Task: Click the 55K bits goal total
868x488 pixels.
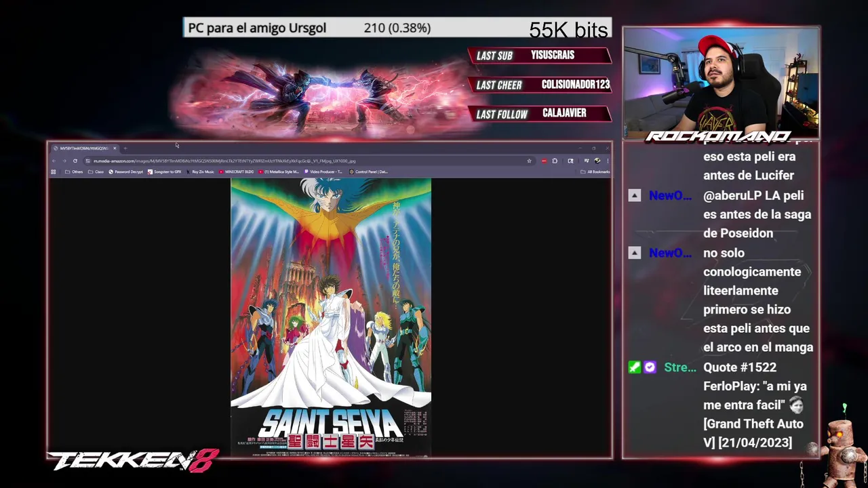Action: (x=568, y=30)
